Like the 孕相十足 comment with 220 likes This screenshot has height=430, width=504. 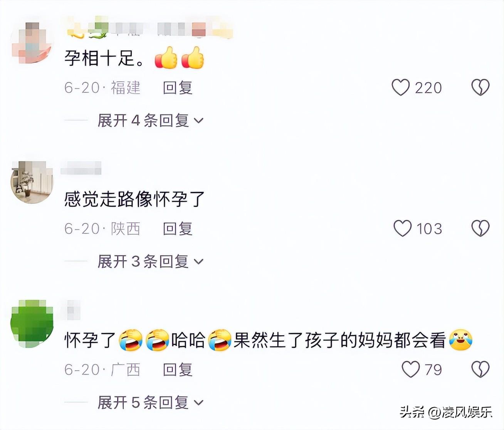[401, 87]
